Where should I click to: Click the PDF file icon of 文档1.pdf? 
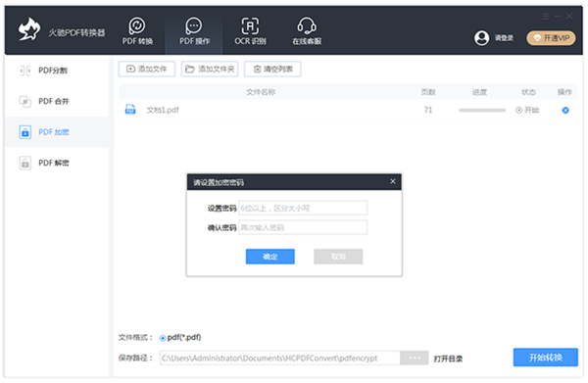[130, 110]
